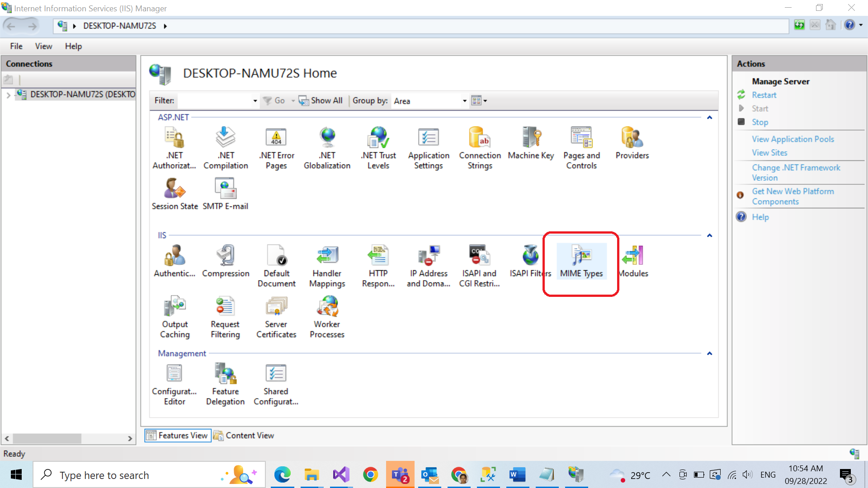The height and width of the screenshot is (488, 868).
Task: Click Help link in Actions pane
Action: click(760, 217)
